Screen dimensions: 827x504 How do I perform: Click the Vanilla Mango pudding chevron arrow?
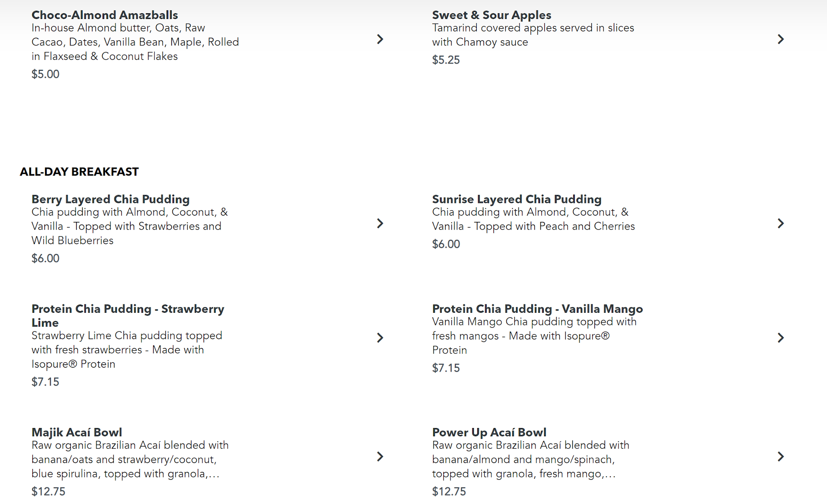tap(781, 338)
